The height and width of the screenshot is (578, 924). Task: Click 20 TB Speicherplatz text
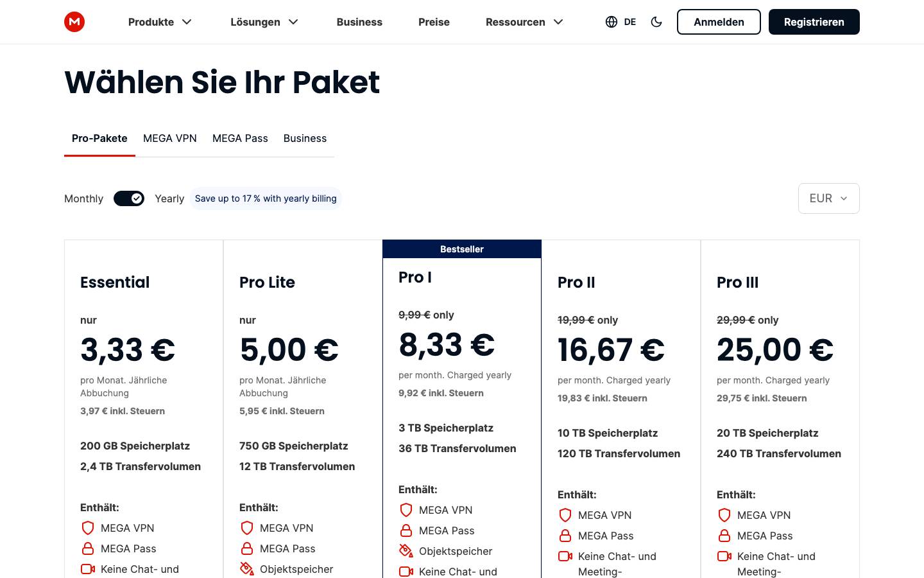coord(767,433)
